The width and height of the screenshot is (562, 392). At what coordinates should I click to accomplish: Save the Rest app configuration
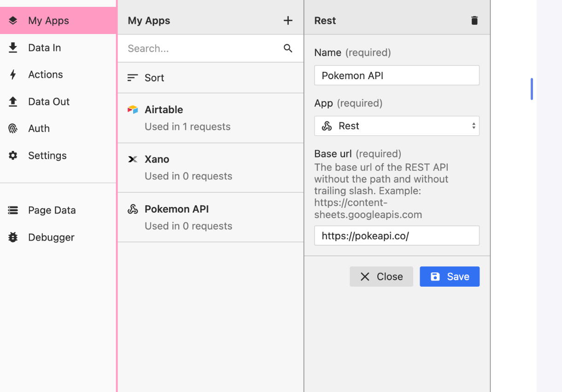pos(449,277)
